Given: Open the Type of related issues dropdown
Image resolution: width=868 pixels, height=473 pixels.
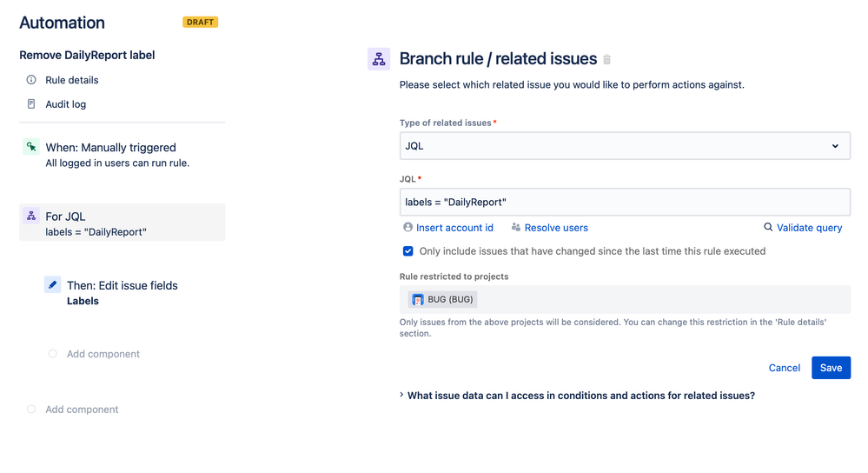Looking at the screenshot, I should 624,146.
